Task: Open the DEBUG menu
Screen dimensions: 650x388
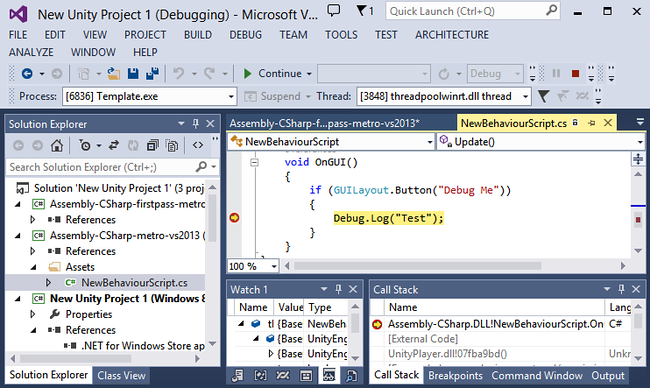Action: point(245,35)
